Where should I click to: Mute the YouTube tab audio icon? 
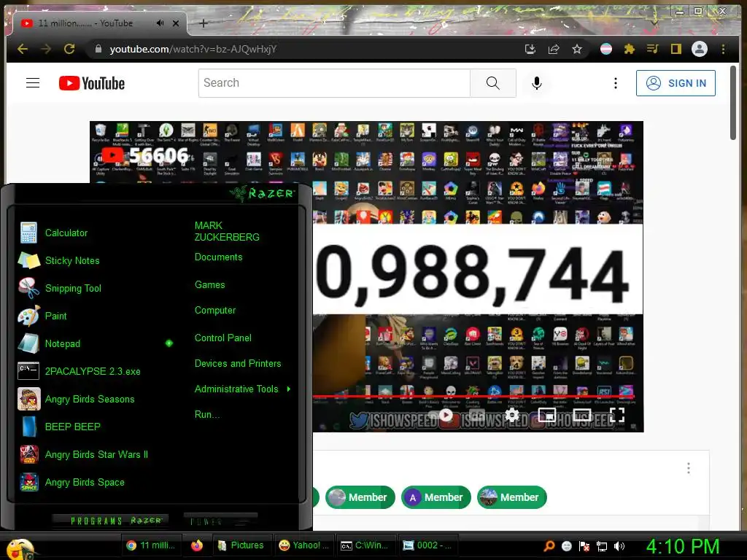tap(160, 23)
